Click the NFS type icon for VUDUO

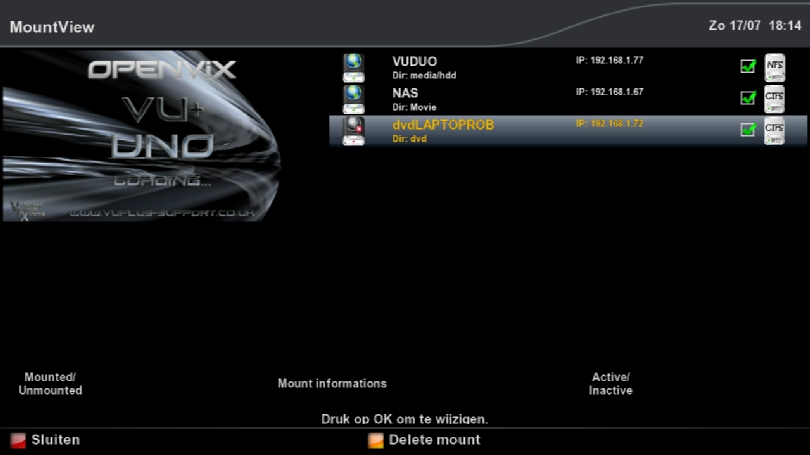(774, 68)
